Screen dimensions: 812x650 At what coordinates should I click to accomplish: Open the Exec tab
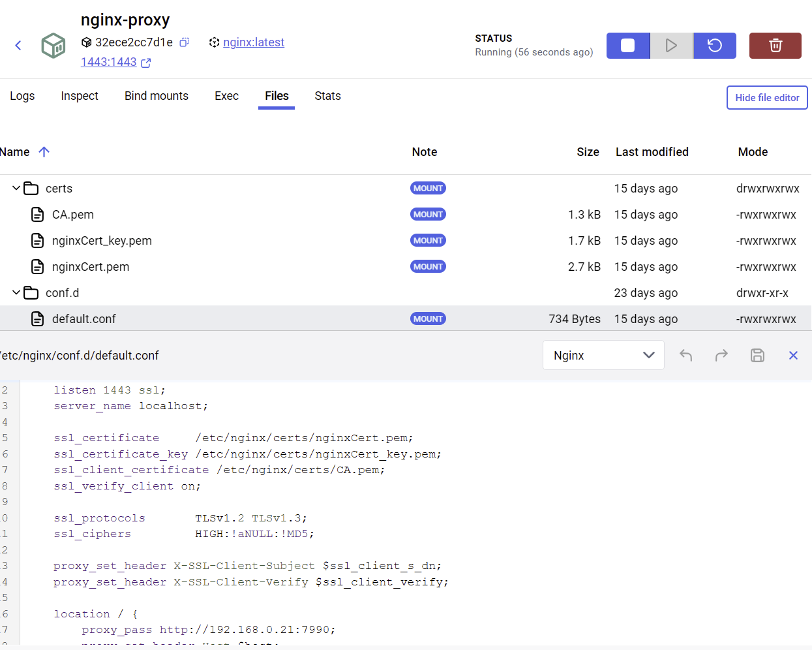[226, 96]
